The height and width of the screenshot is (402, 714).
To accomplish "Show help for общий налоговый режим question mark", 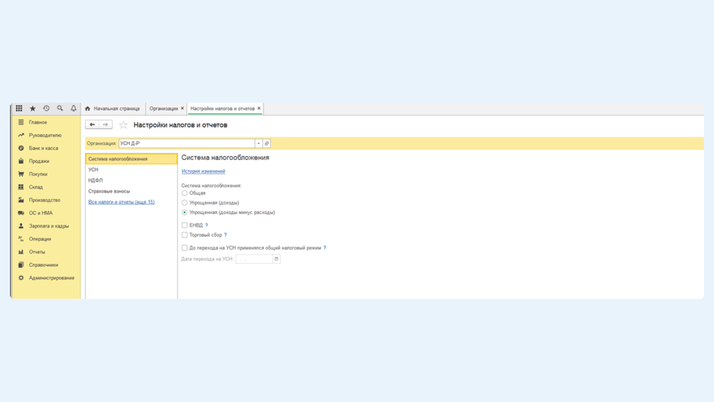I will pyautogui.click(x=325, y=248).
